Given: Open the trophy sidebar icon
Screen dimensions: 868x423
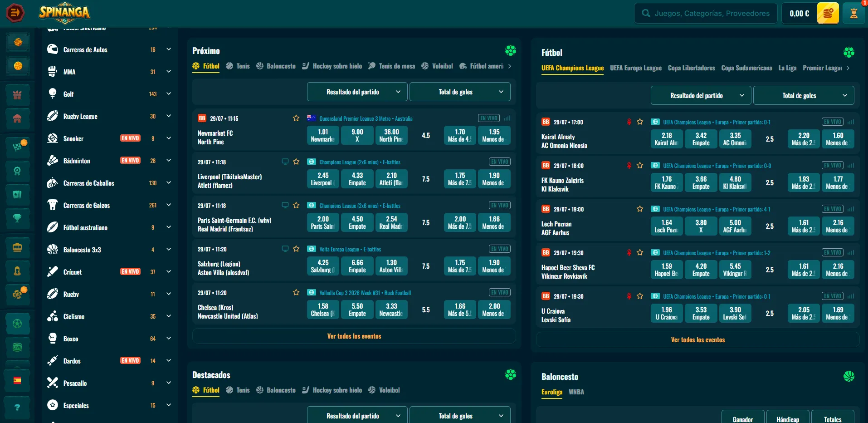Looking at the screenshot, I should 17,218.
